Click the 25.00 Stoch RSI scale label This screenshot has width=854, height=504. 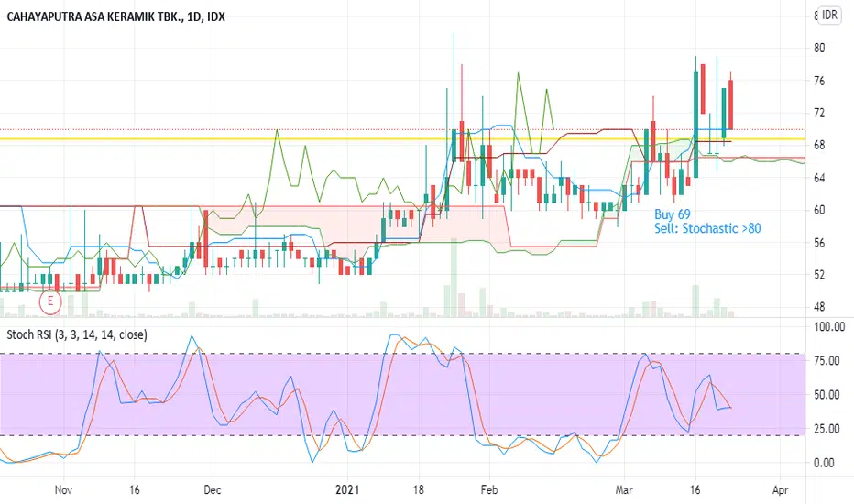tap(827, 429)
